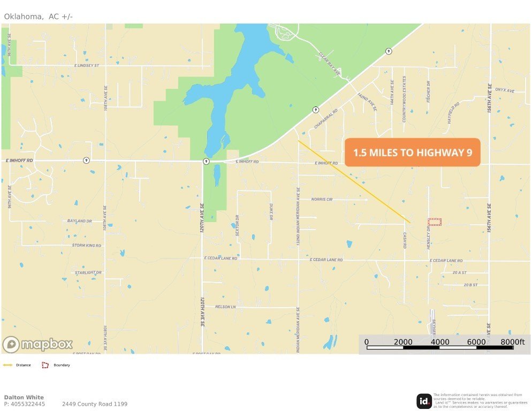
Task: Click the orange 1.5 Miles to Highway 9 label
Action: (x=413, y=153)
